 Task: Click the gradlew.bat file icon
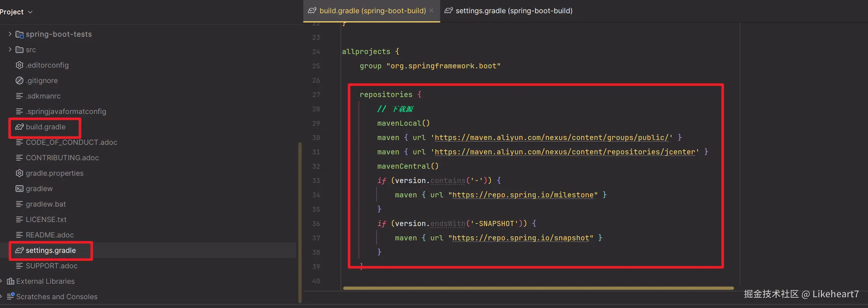[20, 204]
